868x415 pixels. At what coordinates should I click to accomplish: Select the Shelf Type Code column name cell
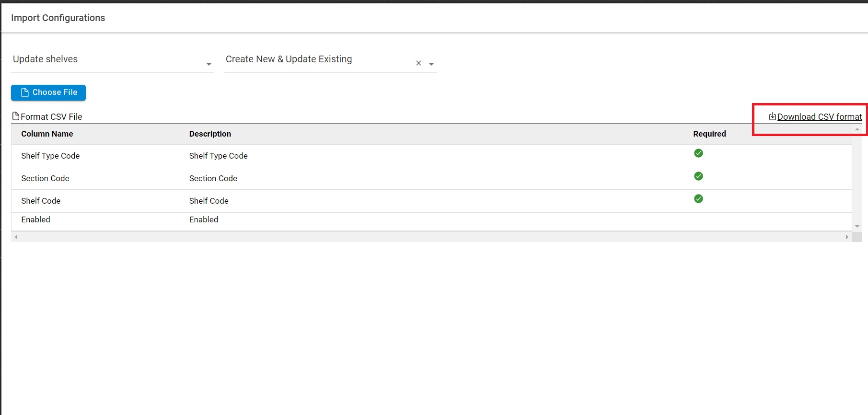(50, 156)
